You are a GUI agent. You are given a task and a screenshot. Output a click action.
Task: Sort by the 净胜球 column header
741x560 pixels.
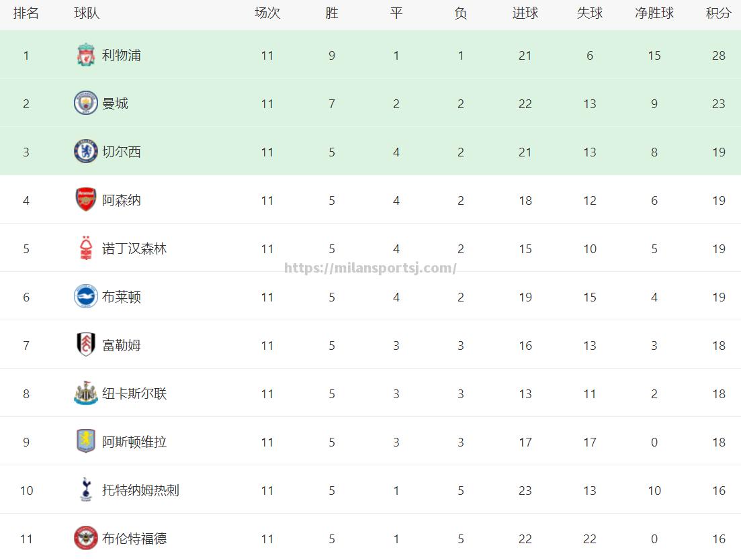654,13
